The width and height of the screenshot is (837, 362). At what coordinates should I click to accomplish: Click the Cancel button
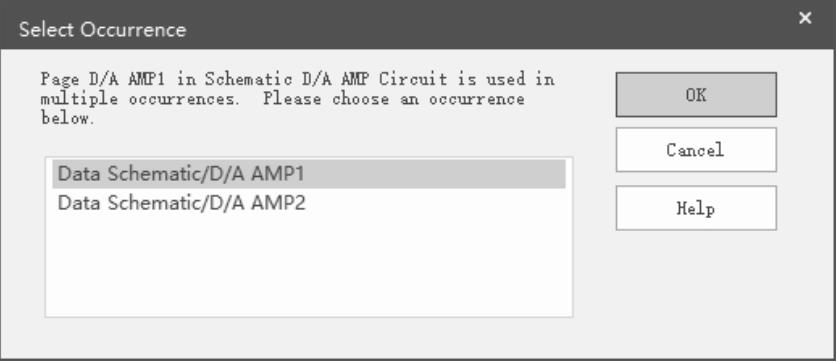(x=696, y=149)
